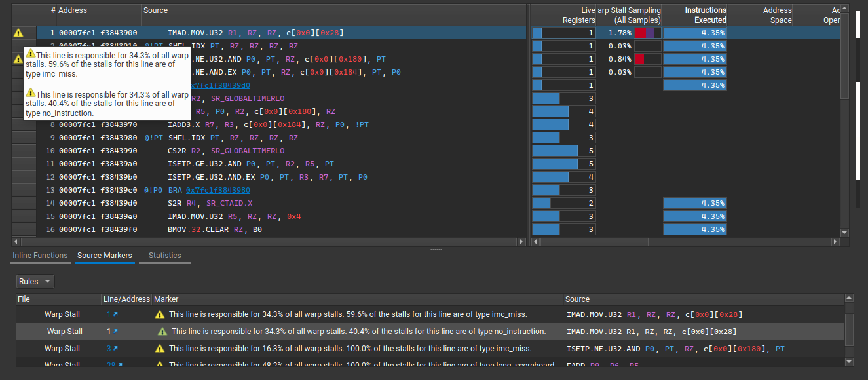The height and width of the screenshot is (380, 868).
Task: Click the warning icon on the long_scoreboard marker row
Action: tap(159, 365)
